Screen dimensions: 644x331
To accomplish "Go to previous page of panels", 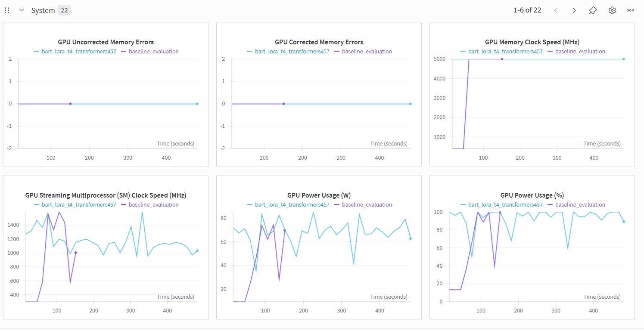I will coord(555,10).
